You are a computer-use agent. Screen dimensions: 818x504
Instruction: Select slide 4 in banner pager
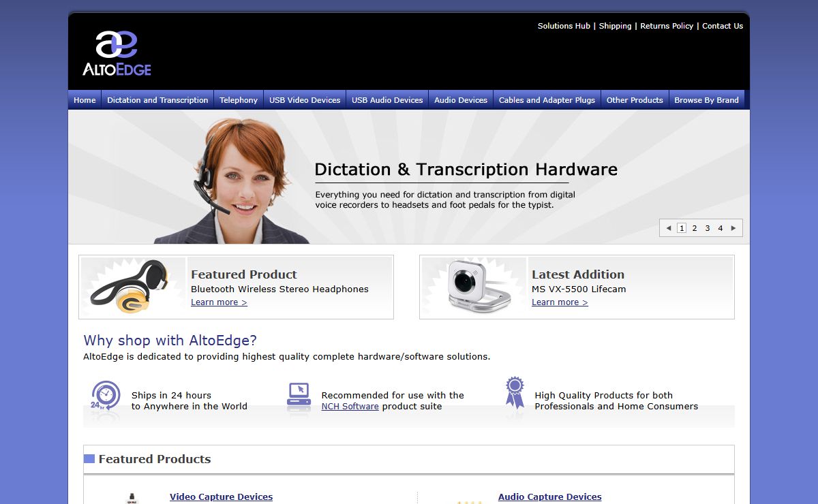point(721,228)
